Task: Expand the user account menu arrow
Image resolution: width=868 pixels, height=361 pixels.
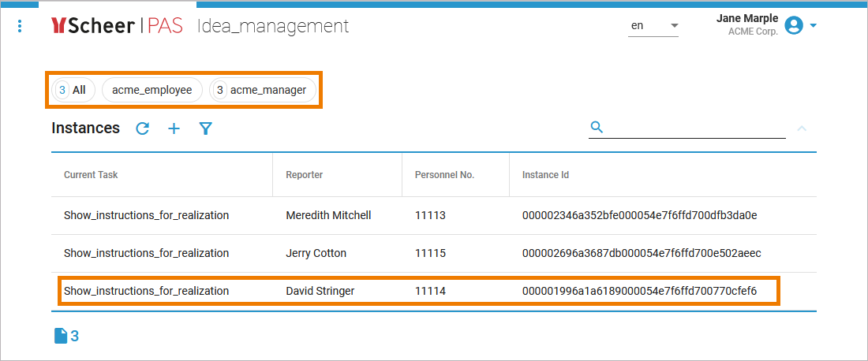Action: point(814,26)
